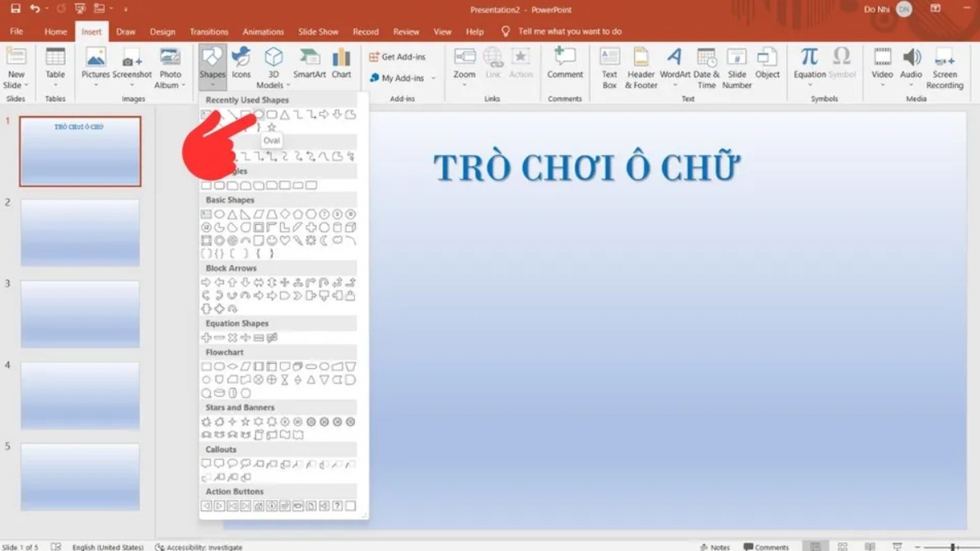Expand My Add-ins dropdown arrow
Viewport: 980px width, 551px height.
pos(433,78)
